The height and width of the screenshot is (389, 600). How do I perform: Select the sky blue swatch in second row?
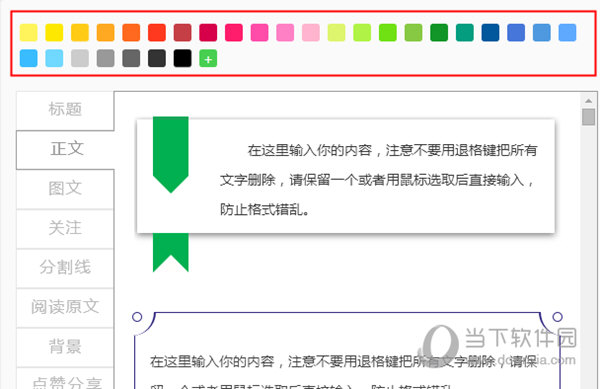click(29, 58)
